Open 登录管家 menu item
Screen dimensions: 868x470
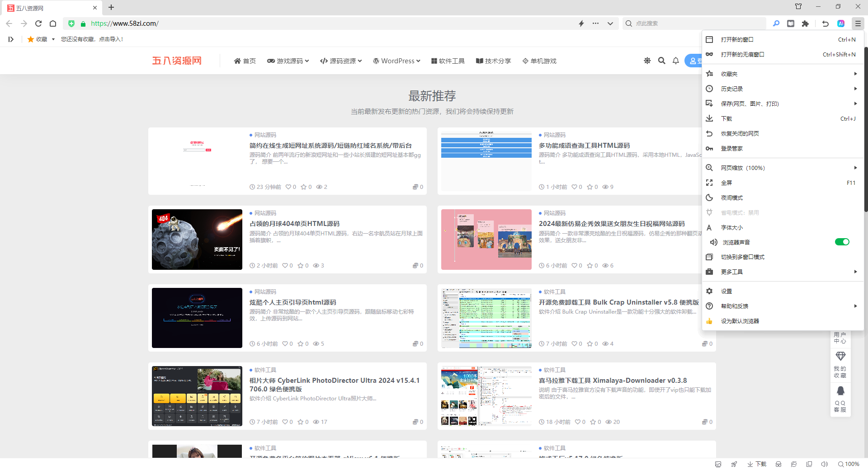point(783,149)
